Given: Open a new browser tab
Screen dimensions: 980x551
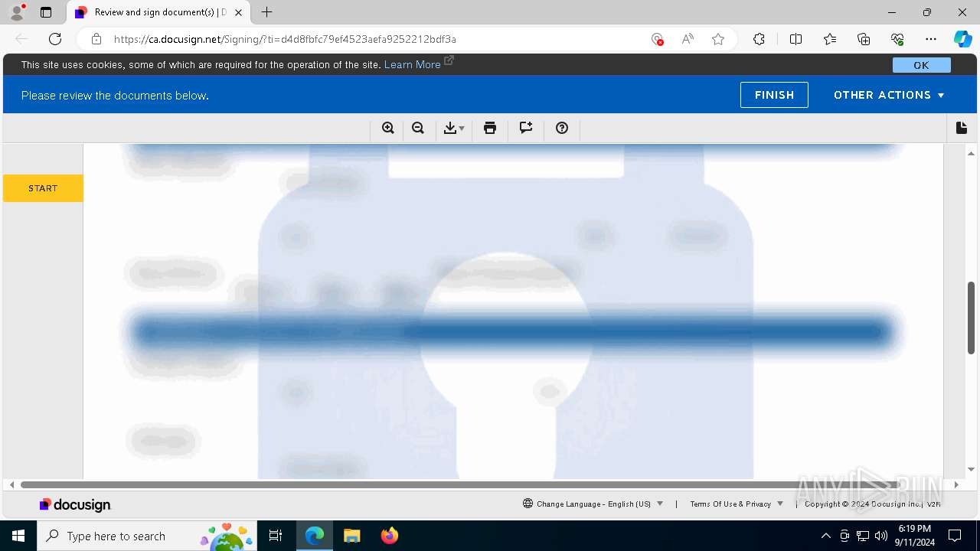Looking at the screenshot, I should pos(266,12).
